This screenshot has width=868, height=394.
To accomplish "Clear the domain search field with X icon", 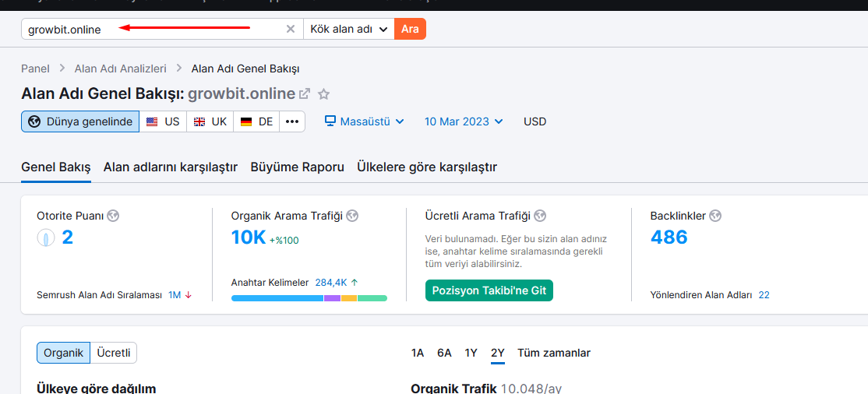I will pos(290,29).
